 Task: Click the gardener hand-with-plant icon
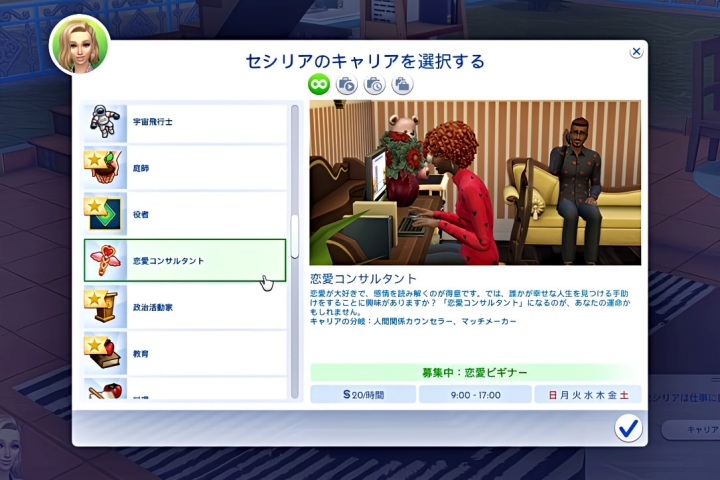pyautogui.click(x=105, y=168)
